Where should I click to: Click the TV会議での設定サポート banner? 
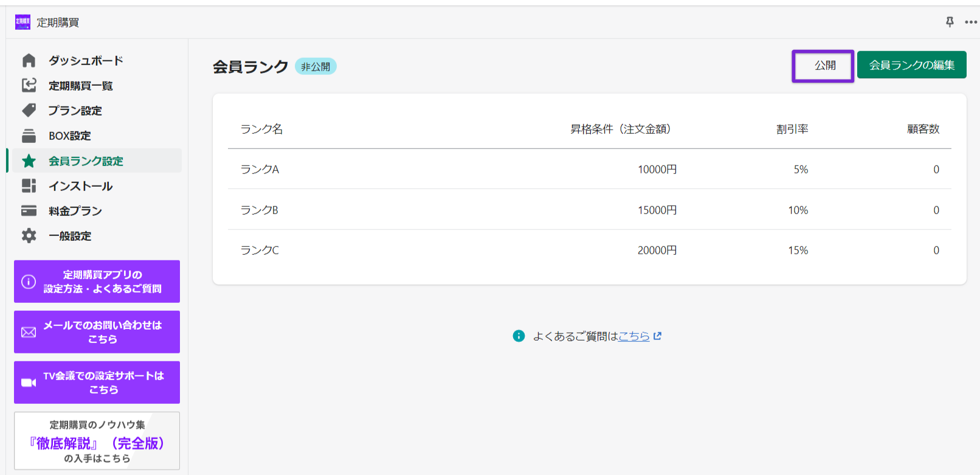tap(97, 383)
